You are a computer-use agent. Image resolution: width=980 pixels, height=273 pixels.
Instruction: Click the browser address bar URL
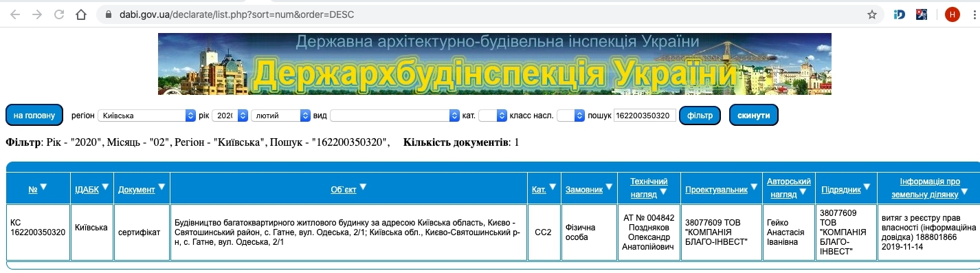[236, 14]
